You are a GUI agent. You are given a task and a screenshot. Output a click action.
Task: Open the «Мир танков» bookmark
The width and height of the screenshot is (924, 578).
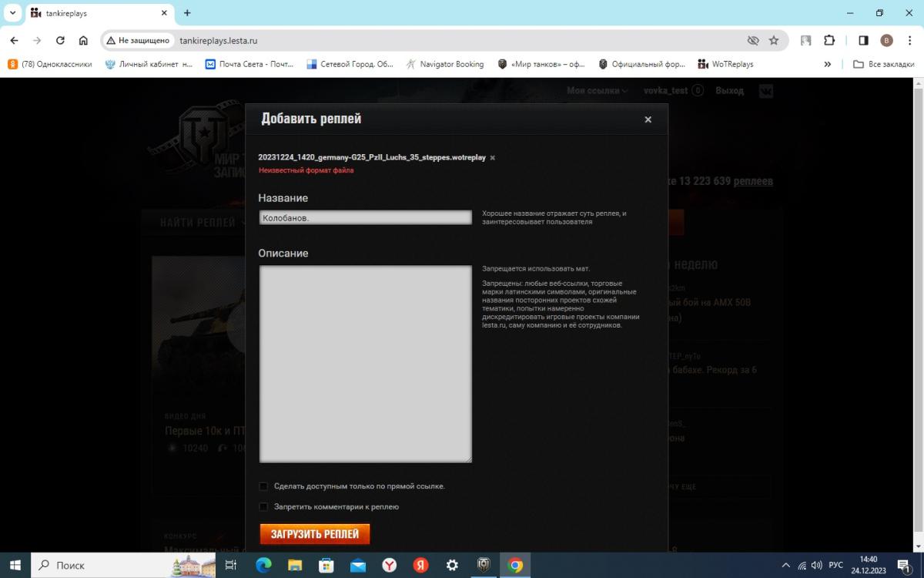[x=542, y=64]
